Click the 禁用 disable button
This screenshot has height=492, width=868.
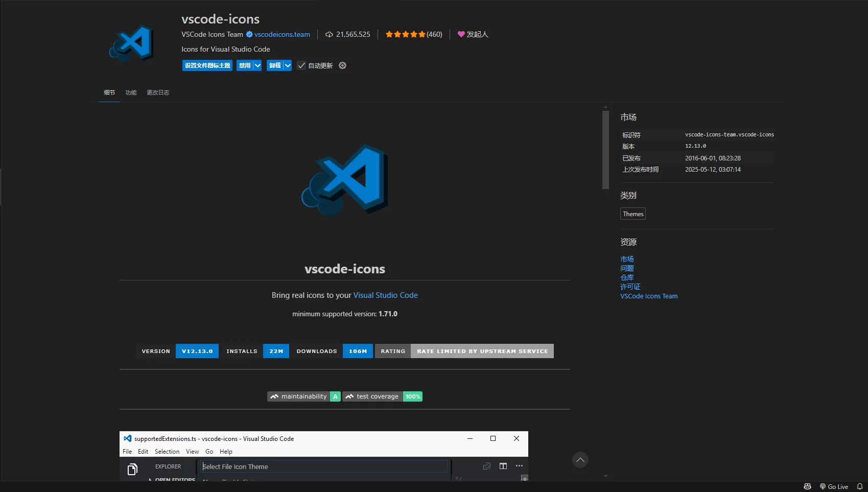[245, 65]
